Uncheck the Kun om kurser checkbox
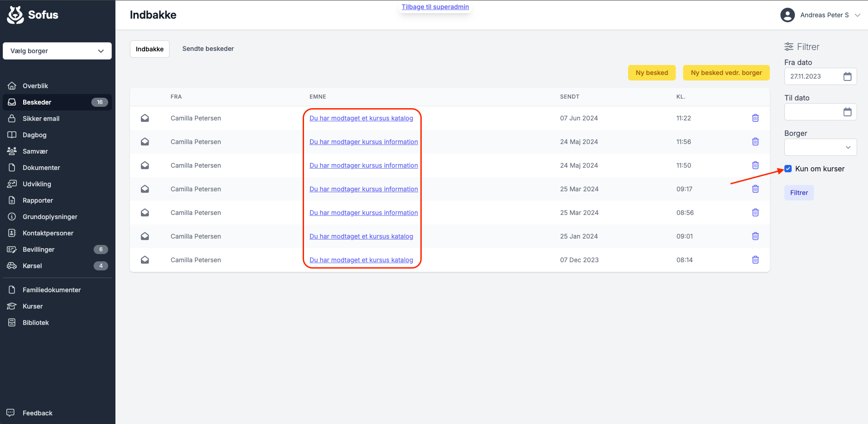 pyautogui.click(x=788, y=169)
